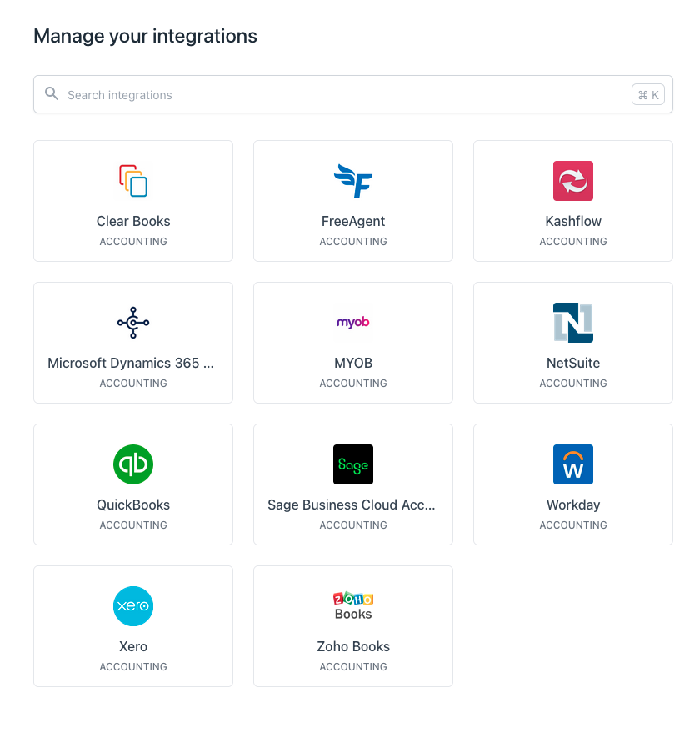700x743 pixels.
Task: Click the ACCOUNTING tag under Workday
Action: tap(573, 525)
